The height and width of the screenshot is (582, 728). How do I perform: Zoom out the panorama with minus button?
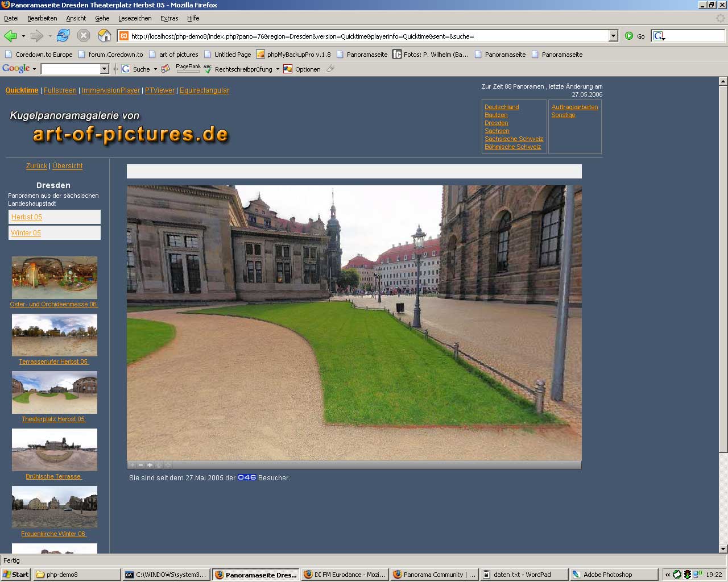141,465
